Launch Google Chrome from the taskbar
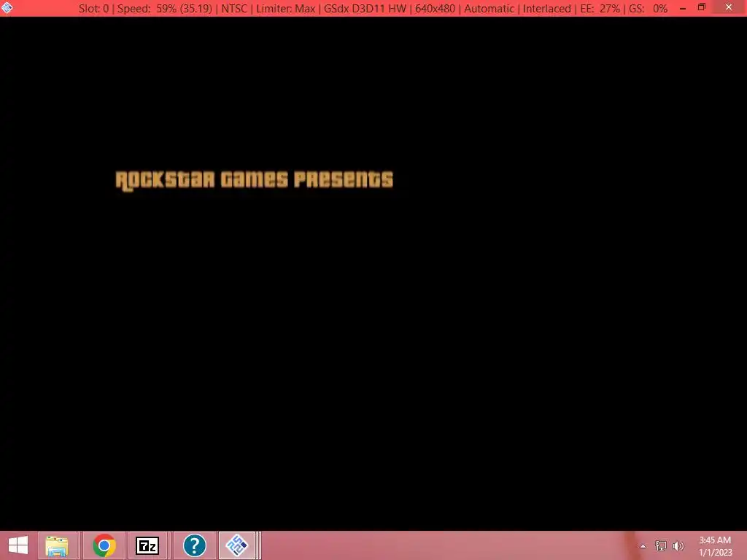 pyautogui.click(x=104, y=545)
